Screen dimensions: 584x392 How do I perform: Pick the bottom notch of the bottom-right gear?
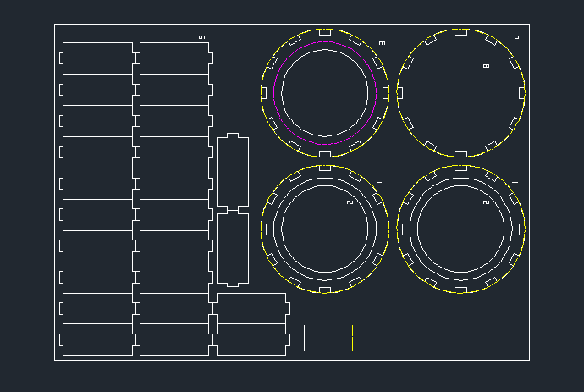(x=460, y=290)
